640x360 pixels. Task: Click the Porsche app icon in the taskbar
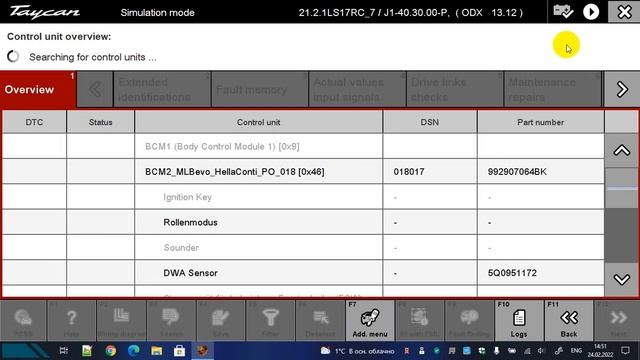click(x=202, y=350)
